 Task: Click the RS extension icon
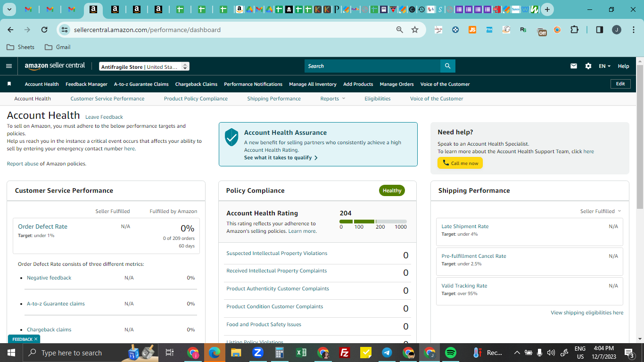point(523,30)
